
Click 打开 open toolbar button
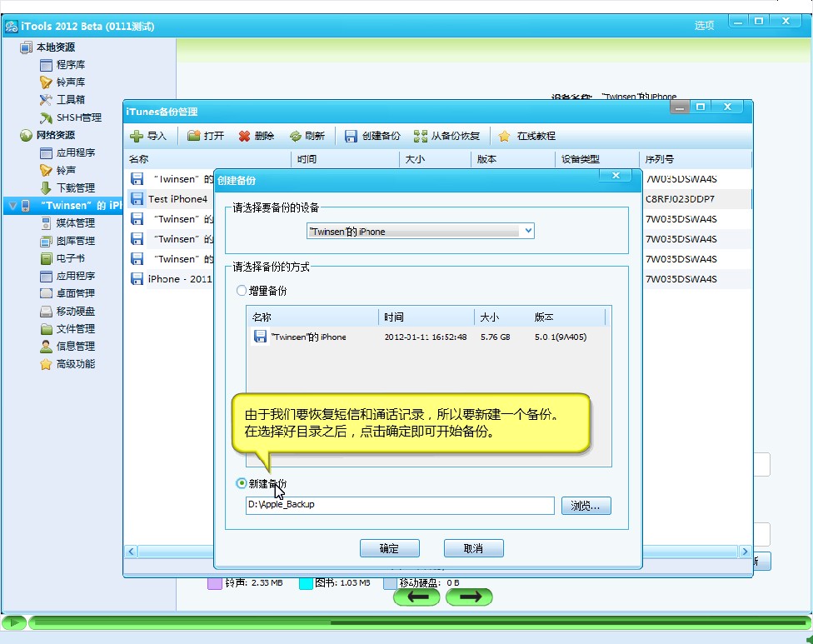(206, 136)
